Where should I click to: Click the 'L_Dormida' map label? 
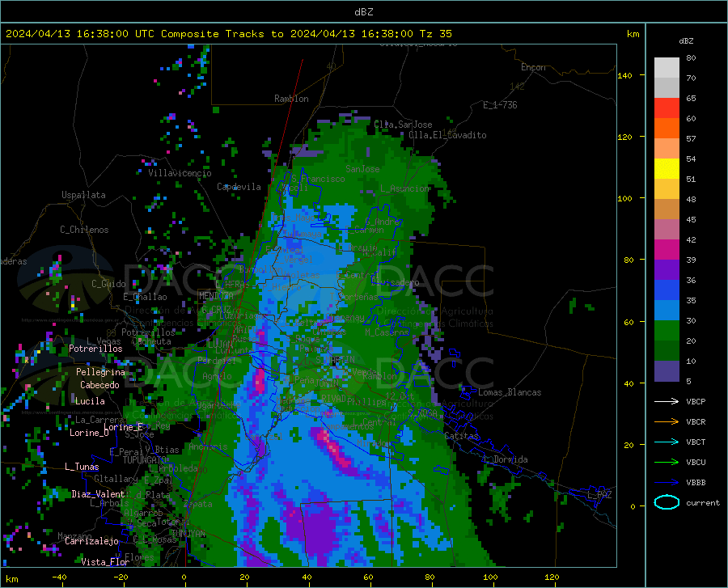click(x=506, y=459)
